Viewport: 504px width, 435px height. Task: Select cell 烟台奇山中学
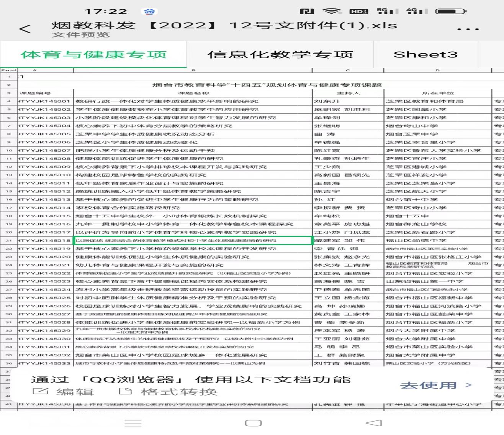438,126
